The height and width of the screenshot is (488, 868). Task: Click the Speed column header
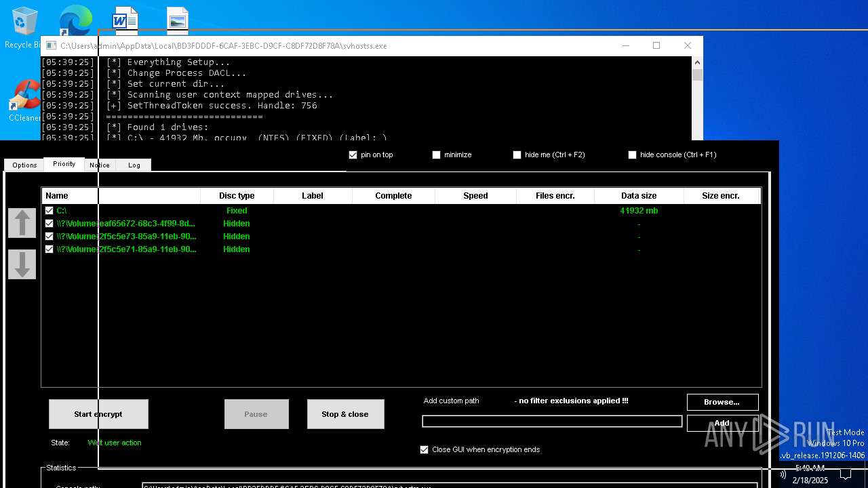point(475,196)
